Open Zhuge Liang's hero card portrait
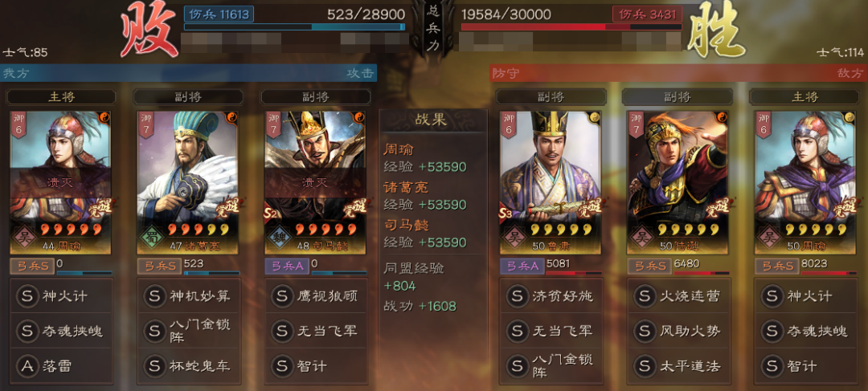This screenshot has height=391, width=868. point(187,182)
